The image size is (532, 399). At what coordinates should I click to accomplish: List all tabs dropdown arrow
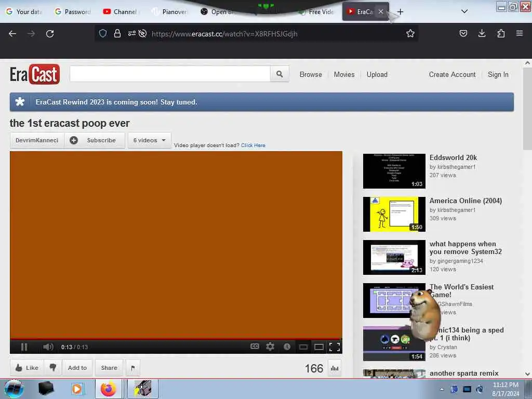[x=464, y=11]
